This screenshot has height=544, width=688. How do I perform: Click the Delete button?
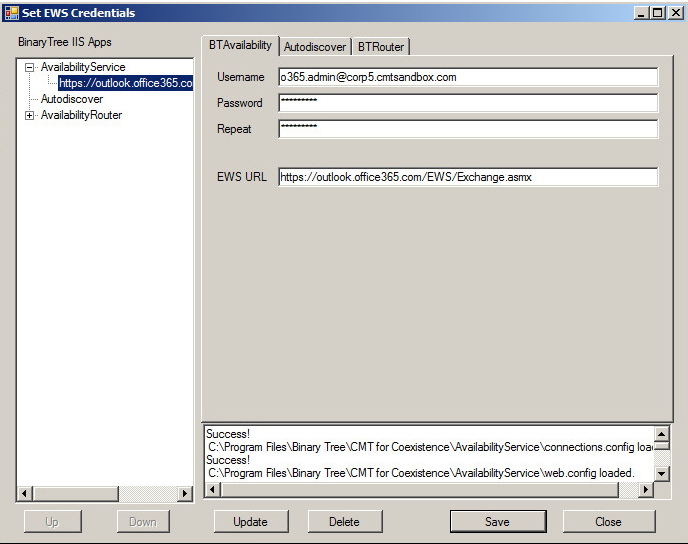[x=345, y=522]
